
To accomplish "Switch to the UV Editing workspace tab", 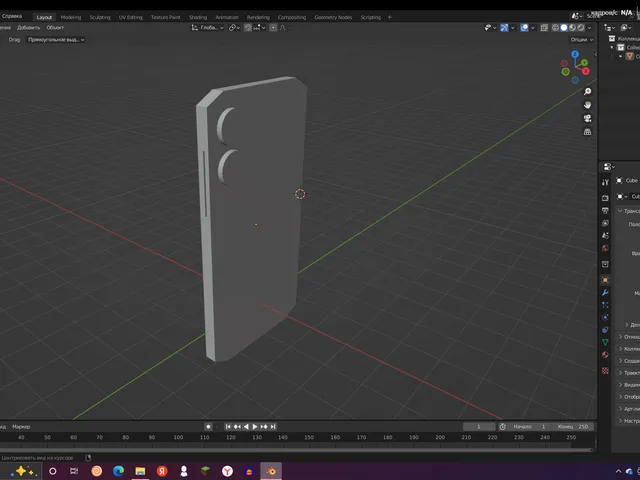I will [x=131, y=17].
